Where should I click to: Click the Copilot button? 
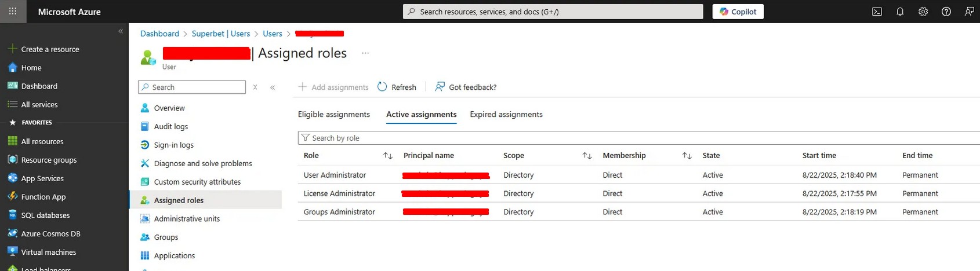(x=738, y=12)
